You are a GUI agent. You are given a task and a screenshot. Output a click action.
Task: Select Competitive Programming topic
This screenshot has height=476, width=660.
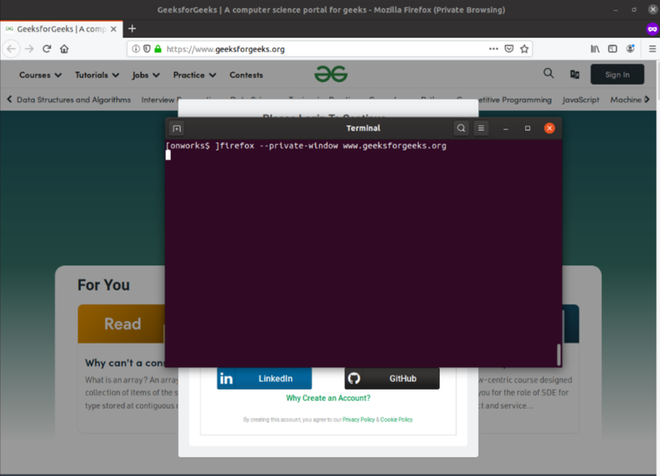coord(515,100)
